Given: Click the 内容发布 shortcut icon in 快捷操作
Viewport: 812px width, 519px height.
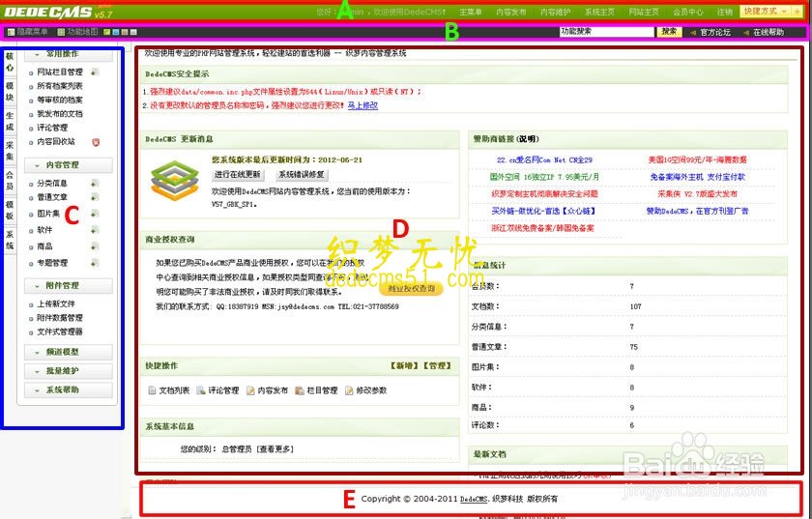Looking at the screenshot, I should (x=250, y=390).
